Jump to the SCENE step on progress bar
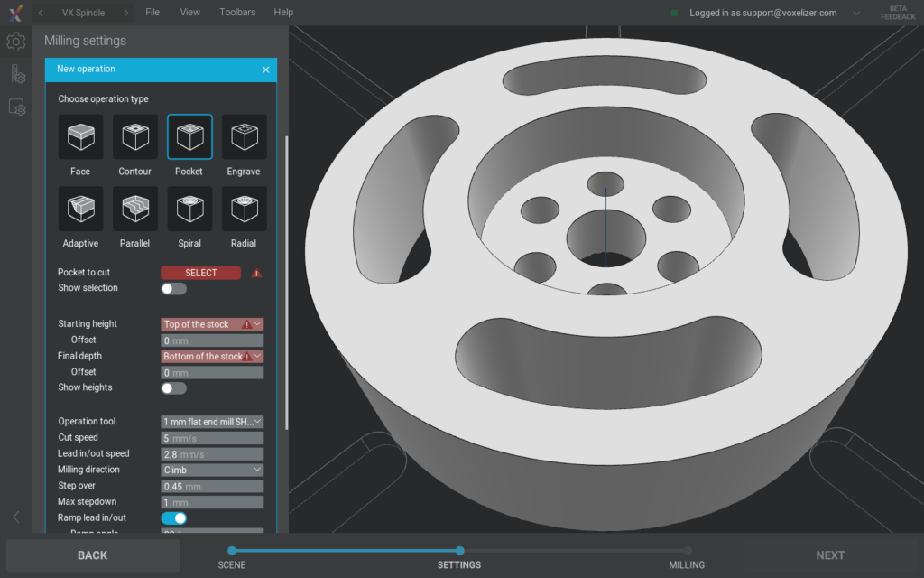924x578 pixels. 232,550
